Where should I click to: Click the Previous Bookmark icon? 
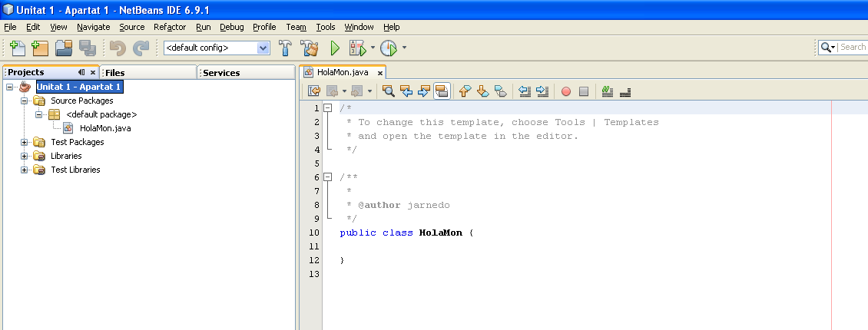[x=465, y=91]
